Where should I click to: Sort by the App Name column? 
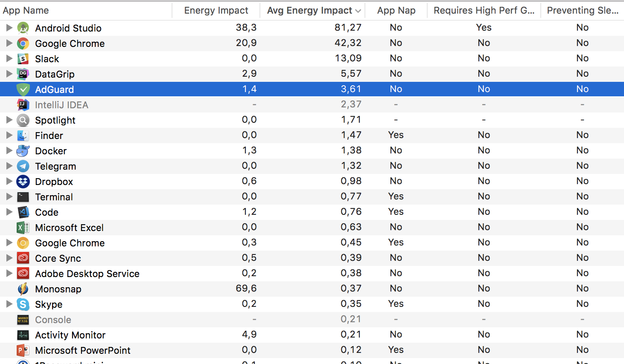[x=86, y=11]
